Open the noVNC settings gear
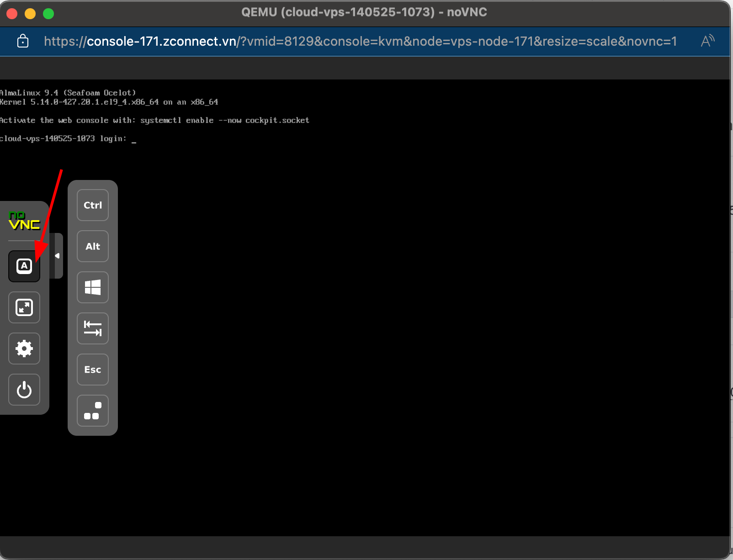The image size is (733, 560). tap(24, 349)
